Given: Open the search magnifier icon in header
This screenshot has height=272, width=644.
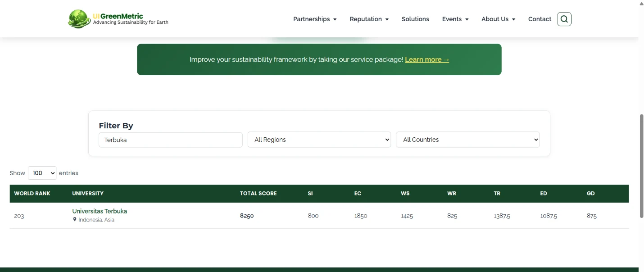Looking at the screenshot, I should pos(564,19).
